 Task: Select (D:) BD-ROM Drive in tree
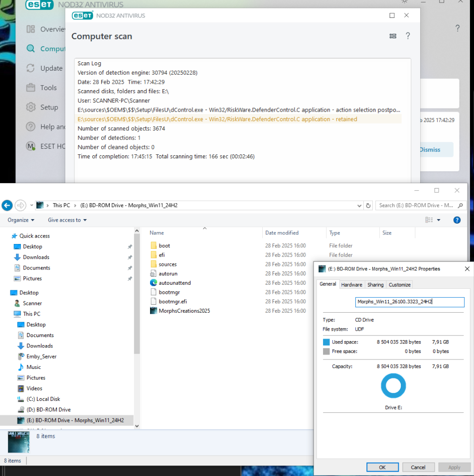tap(48, 409)
